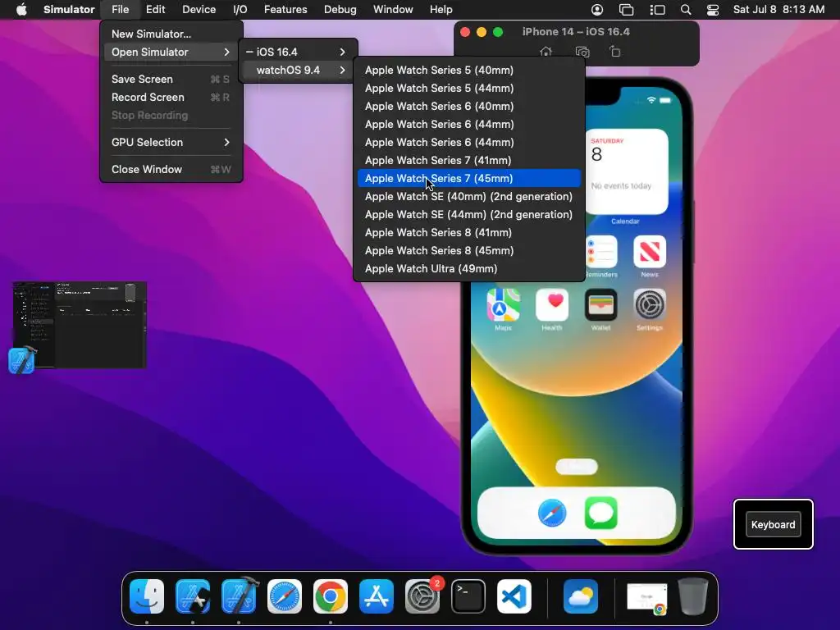Take a screenshot with the camera toolbar icon
Viewport: 840px width, 630px height.
[582, 52]
